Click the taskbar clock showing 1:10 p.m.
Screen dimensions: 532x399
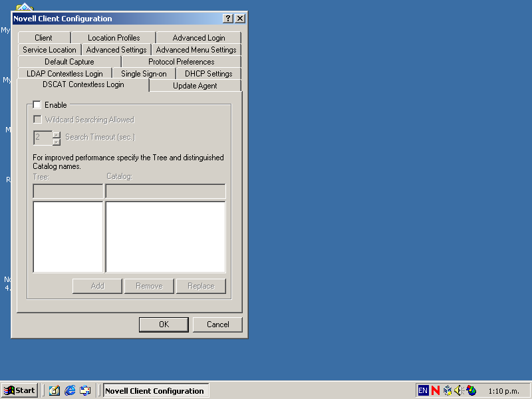503,391
